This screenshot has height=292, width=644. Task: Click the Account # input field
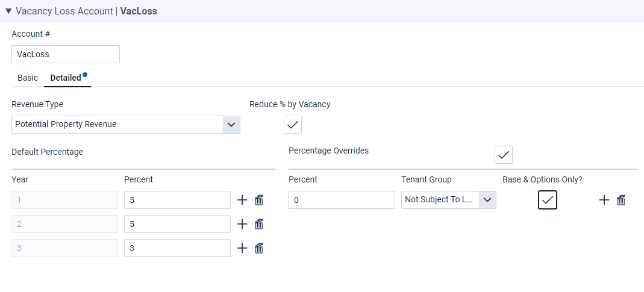(x=66, y=54)
